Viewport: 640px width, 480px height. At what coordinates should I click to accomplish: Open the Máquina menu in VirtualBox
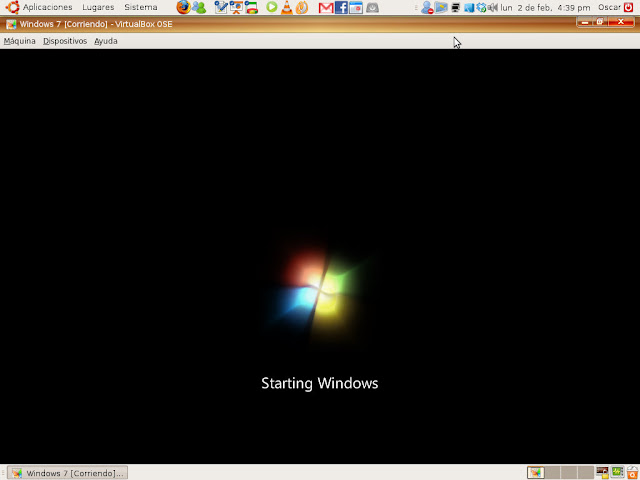point(20,41)
